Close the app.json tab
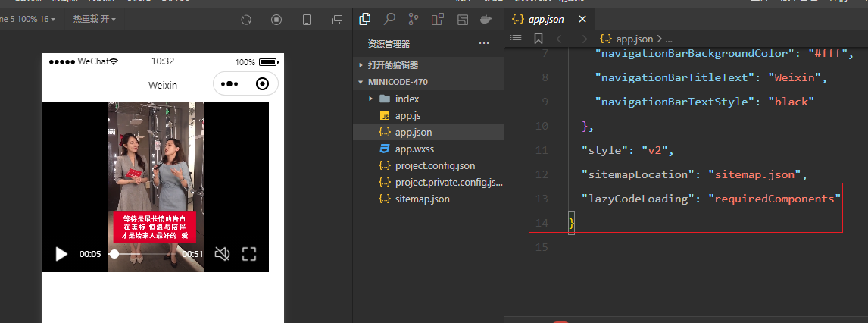The image size is (868, 323). pos(582,20)
